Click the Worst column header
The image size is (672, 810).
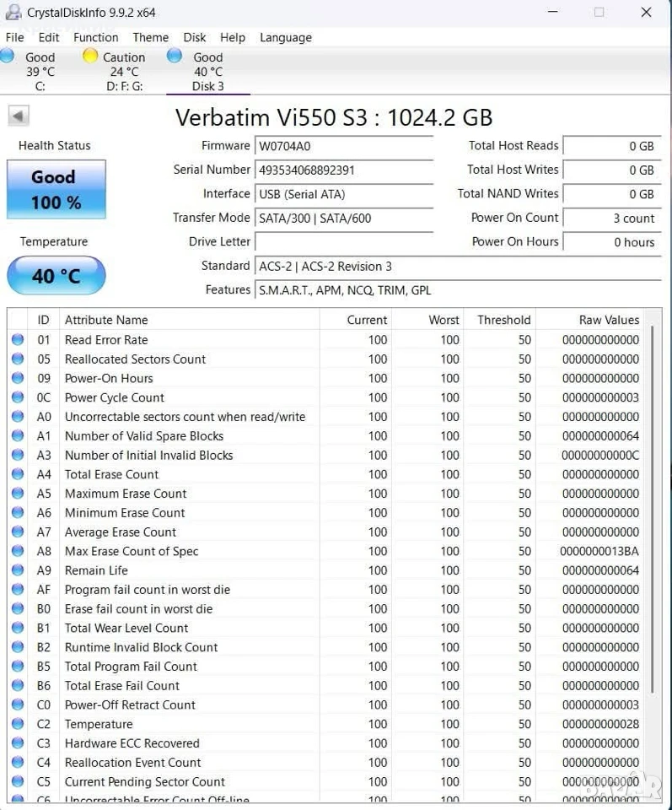click(427, 320)
